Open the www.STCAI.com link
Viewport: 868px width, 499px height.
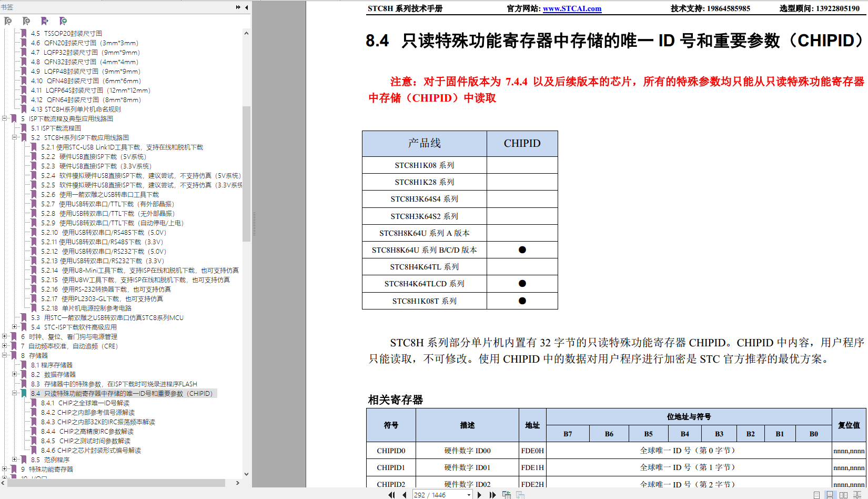572,8
